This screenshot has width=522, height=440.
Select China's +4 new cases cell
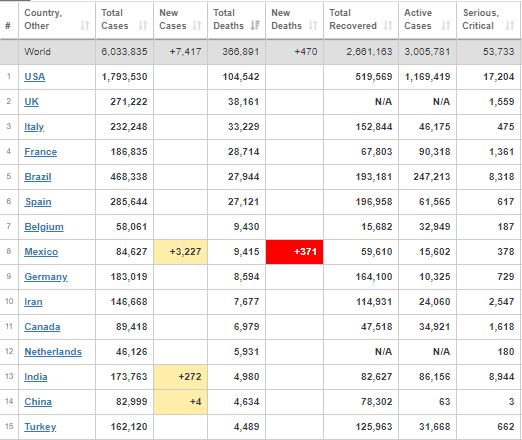pos(181,402)
